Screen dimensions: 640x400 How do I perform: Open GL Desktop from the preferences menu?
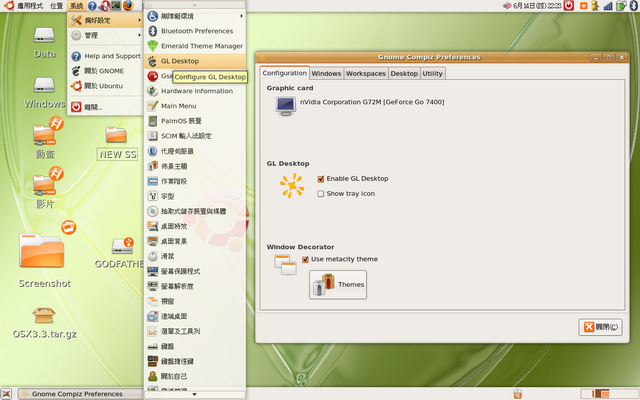(195, 61)
